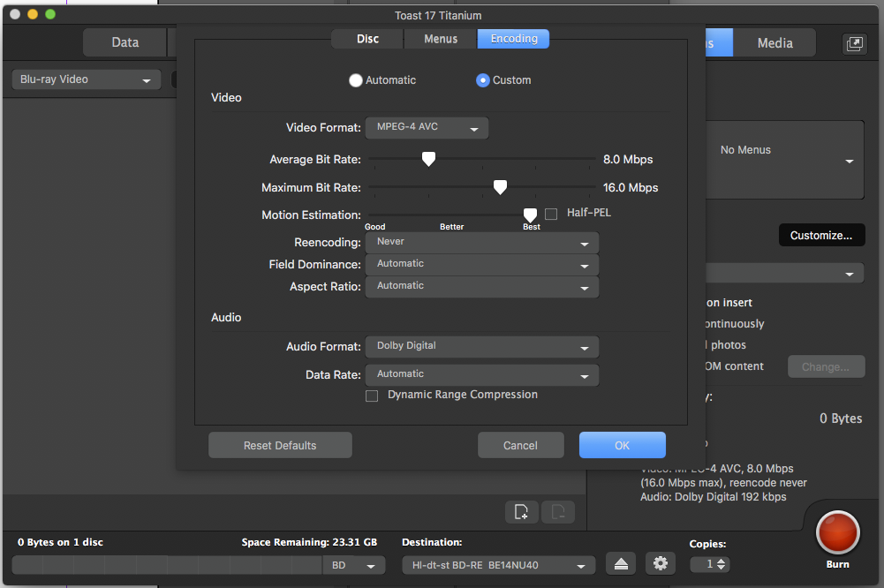This screenshot has height=588, width=884.
Task: Open the Aspect Ratio dropdown
Action: [482, 286]
